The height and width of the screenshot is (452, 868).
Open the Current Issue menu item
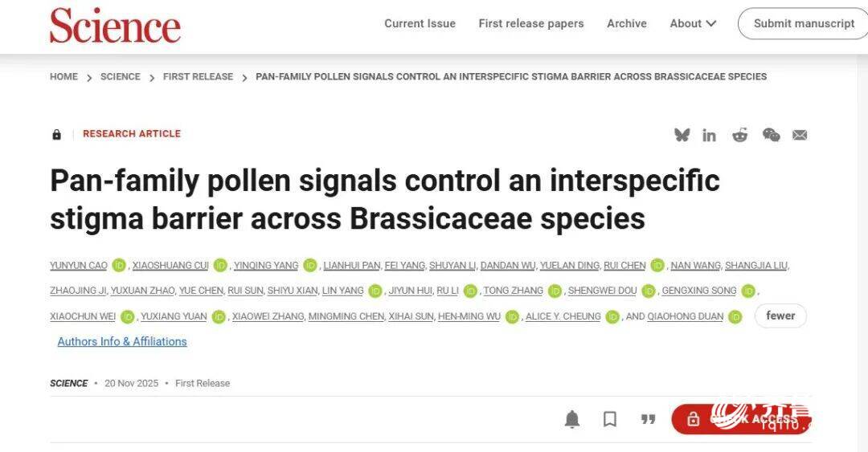tap(420, 23)
